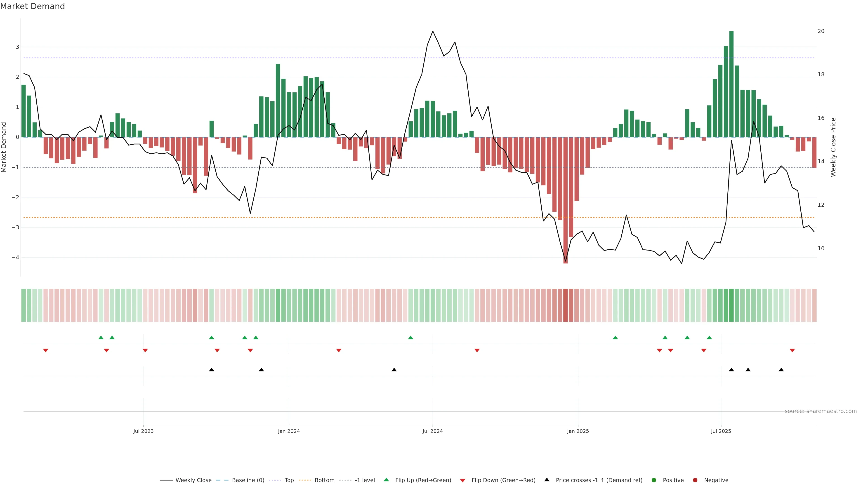
Task: Click the darkest green heatmap cell
Action: click(x=731, y=305)
